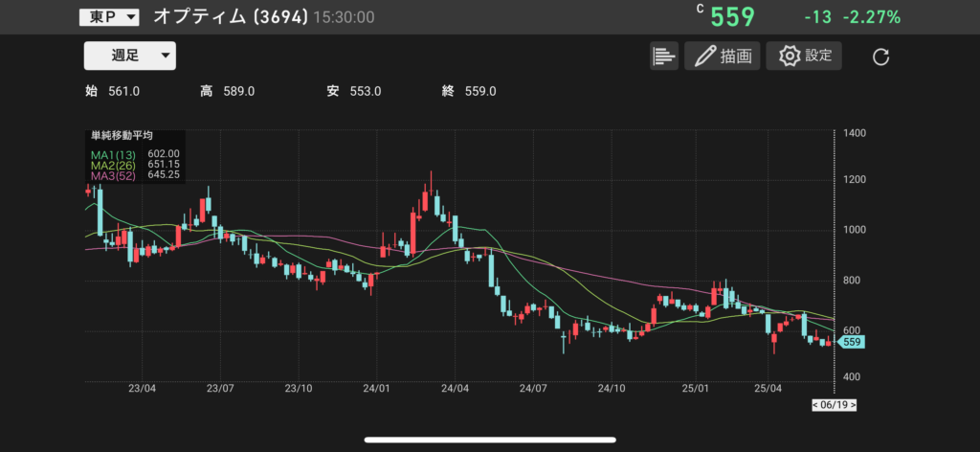
Task: Open 設定 chart settings
Action: tap(804, 56)
